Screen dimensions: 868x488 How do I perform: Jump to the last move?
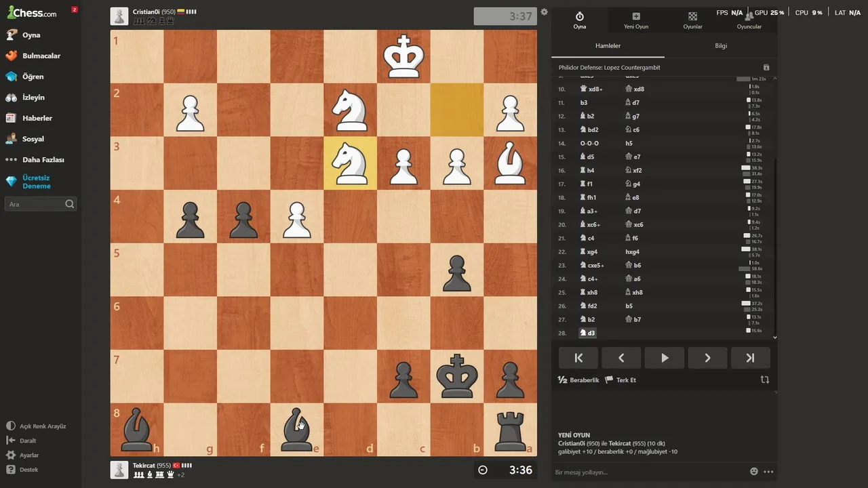(x=750, y=358)
